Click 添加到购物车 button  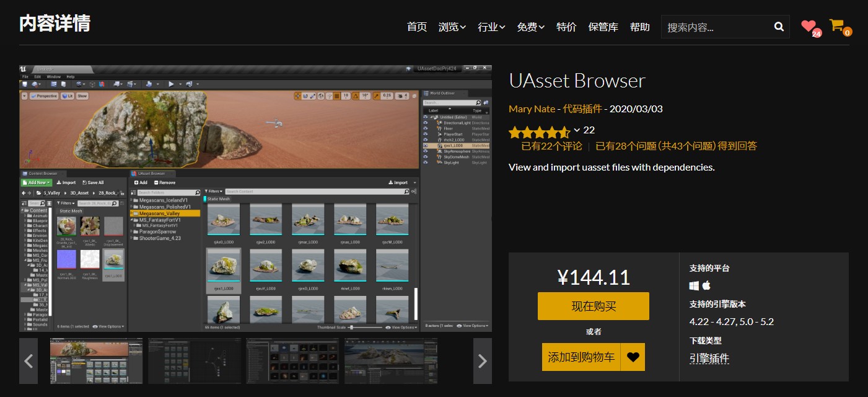581,357
